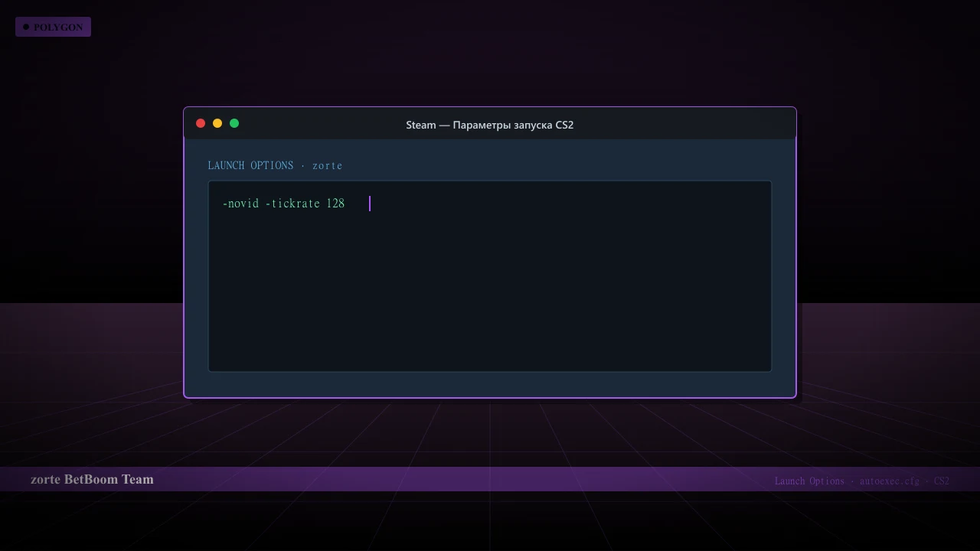Image resolution: width=980 pixels, height=551 pixels.
Task: Click the 'LAUNCH OPTIONS · zorte' label
Action: point(275,165)
